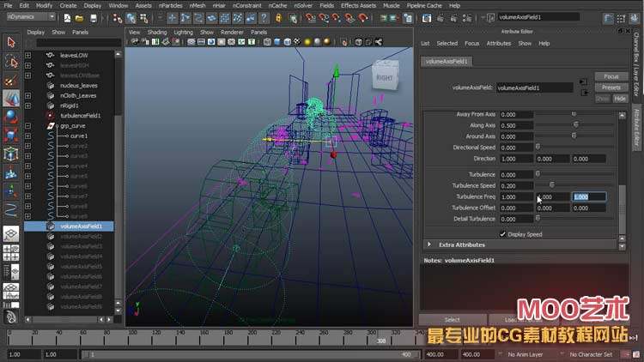The image size is (644, 362).
Task: Pick the Lasso select tool
Action: (x=11, y=61)
